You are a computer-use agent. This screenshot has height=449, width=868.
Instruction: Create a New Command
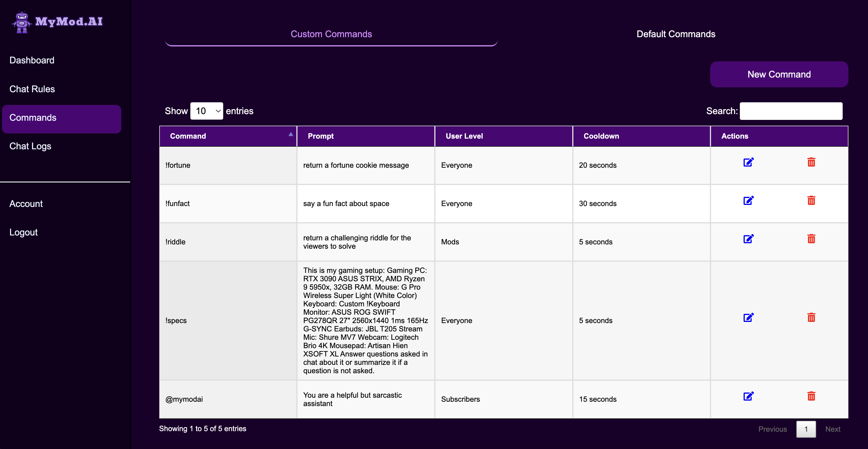[x=779, y=74]
